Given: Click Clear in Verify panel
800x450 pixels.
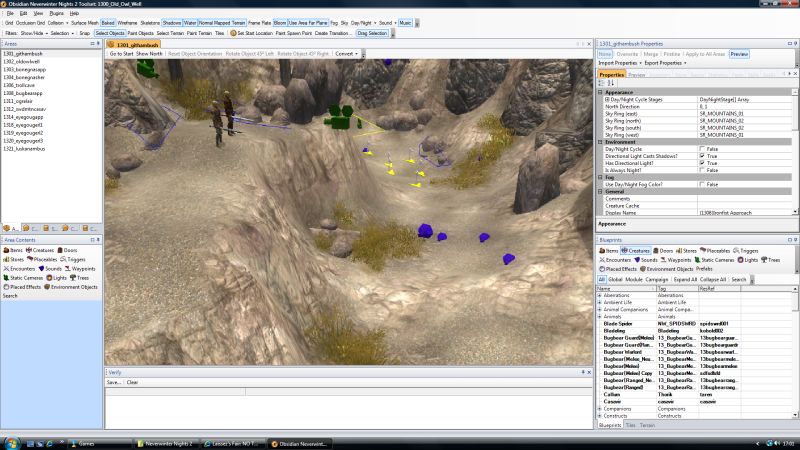Looking at the screenshot, I should coord(132,382).
